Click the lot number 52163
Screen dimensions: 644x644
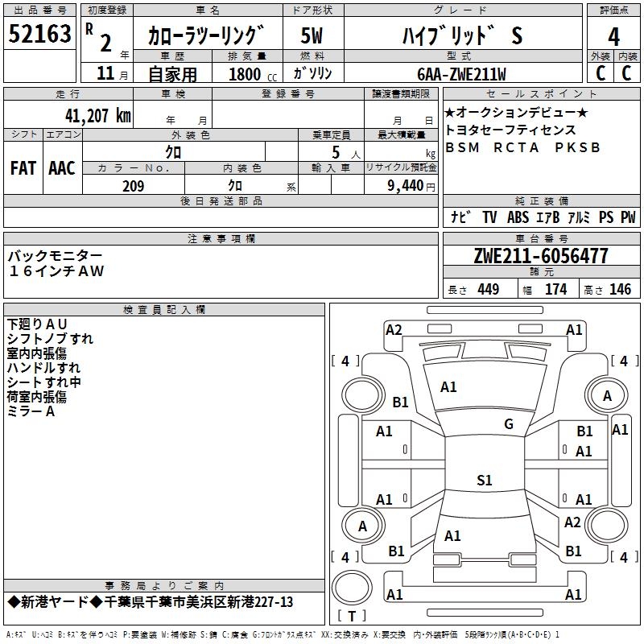pos(40,35)
